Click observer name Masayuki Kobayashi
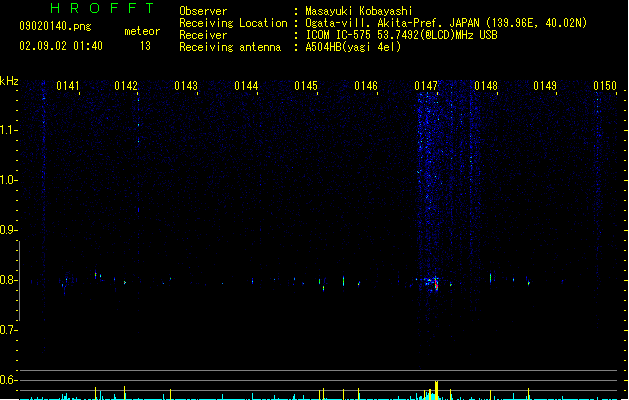The width and height of the screenshot is (629, 400). coord(359,11)
